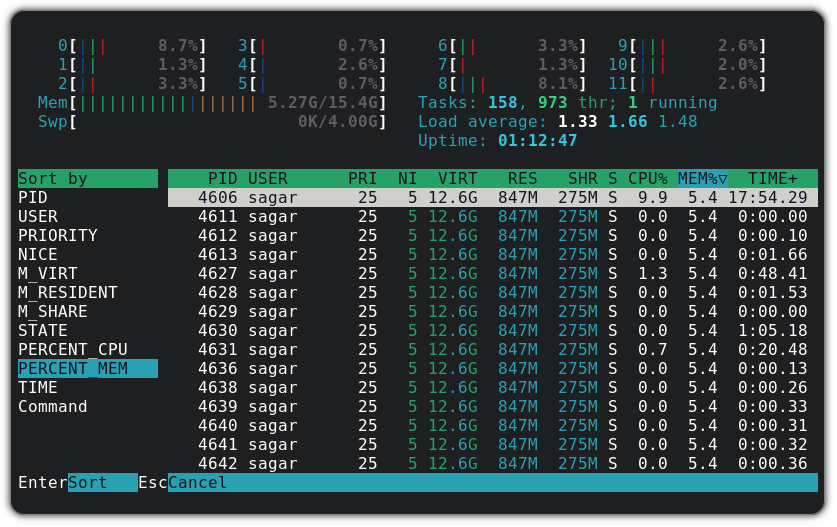Highlight process 4642 in the list
Image resolution: width=837 pixels, height=527 pixels.
click(x=490, y=464)
